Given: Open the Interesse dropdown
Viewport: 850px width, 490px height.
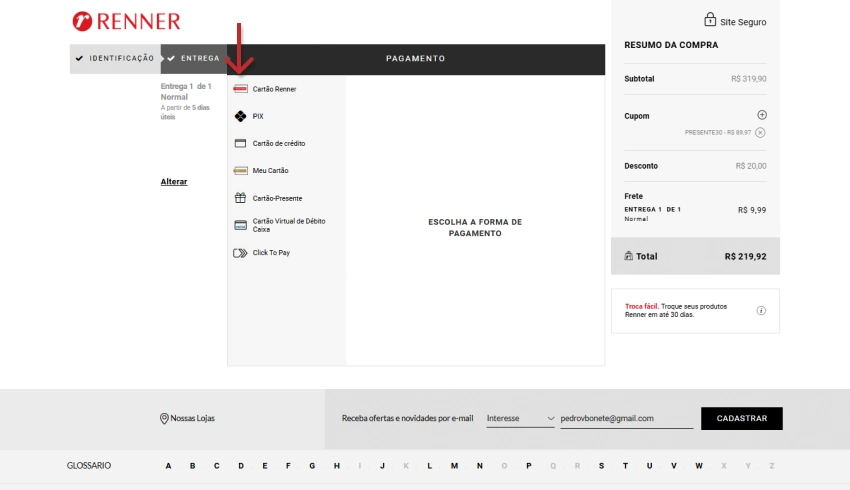Looking at the screenshot, I should coord(520,418).
